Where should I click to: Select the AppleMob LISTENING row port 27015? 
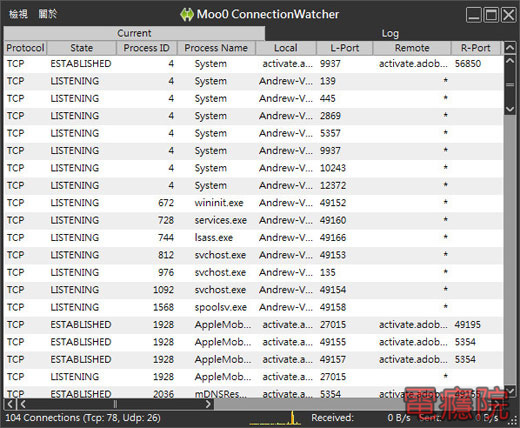point(254,377)
